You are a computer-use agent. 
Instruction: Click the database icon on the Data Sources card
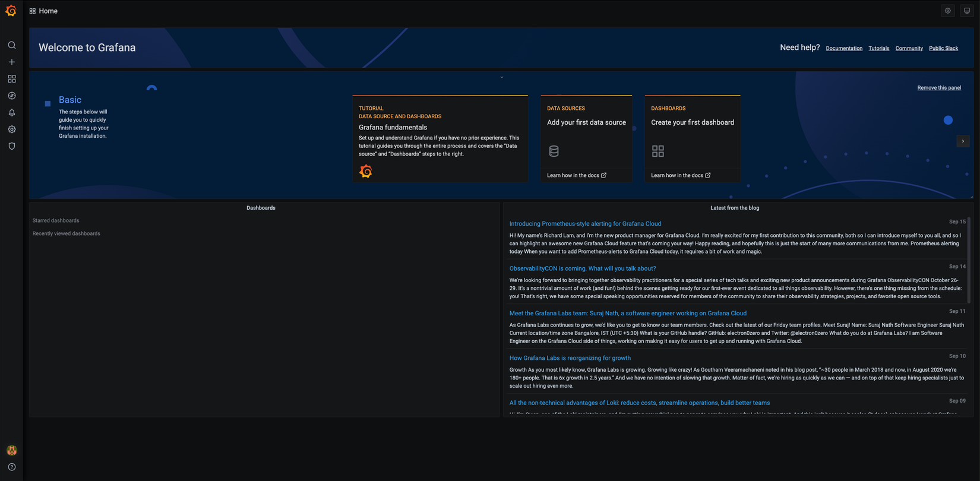554,151
